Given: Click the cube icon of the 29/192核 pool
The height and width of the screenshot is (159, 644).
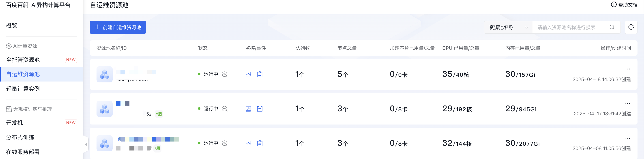Looking at the screenshot, I should pos(105,109).
